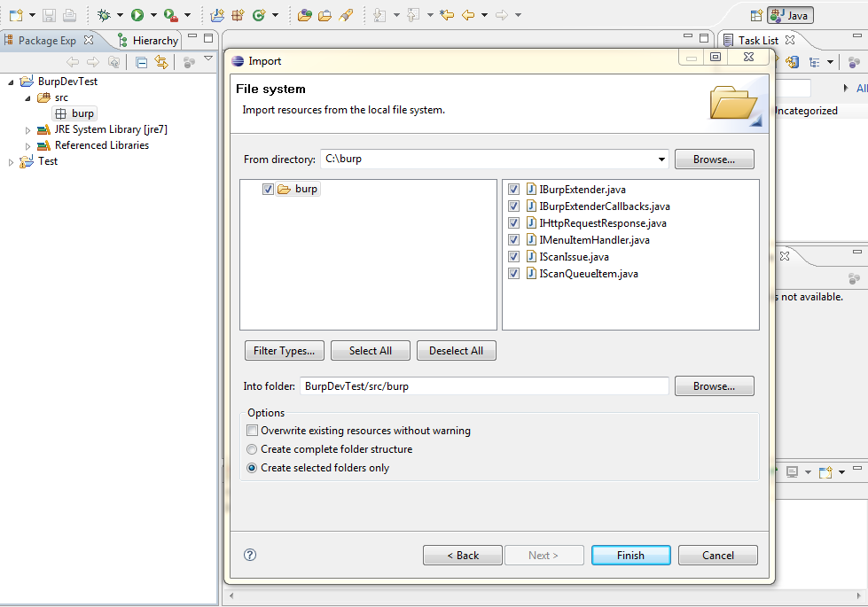Minimize the Package Explorer view

pos(192,37)
